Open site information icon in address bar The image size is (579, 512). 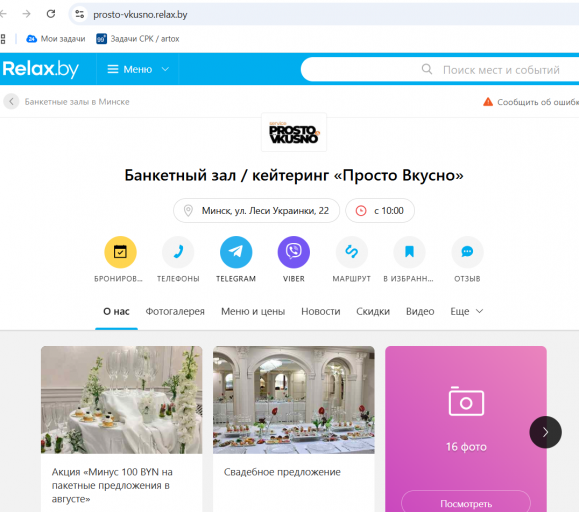point(79,14)
